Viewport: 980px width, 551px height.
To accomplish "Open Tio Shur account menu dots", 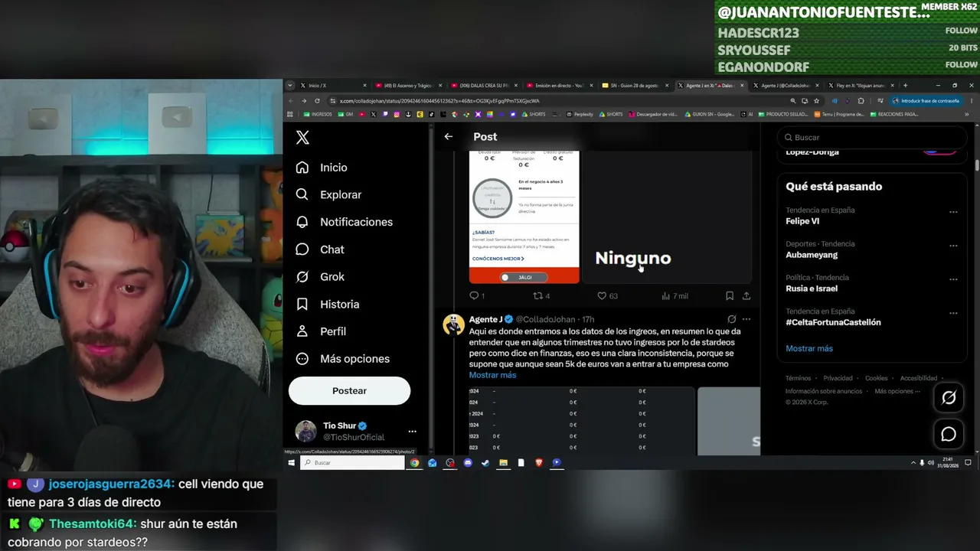I will tap(412, 432).
